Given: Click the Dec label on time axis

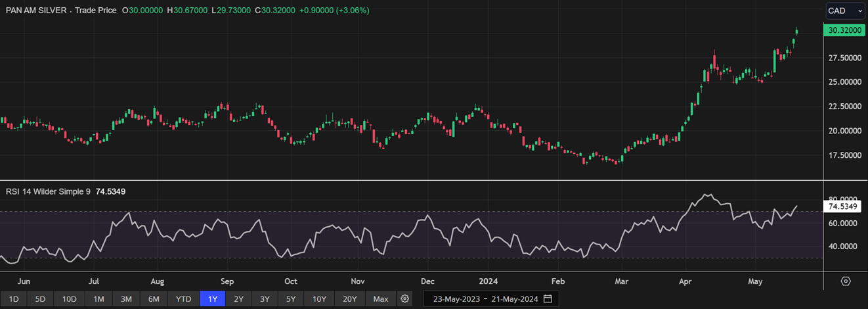Looking at the screenshot, I should pyautogui.click(x=428, y=281).
